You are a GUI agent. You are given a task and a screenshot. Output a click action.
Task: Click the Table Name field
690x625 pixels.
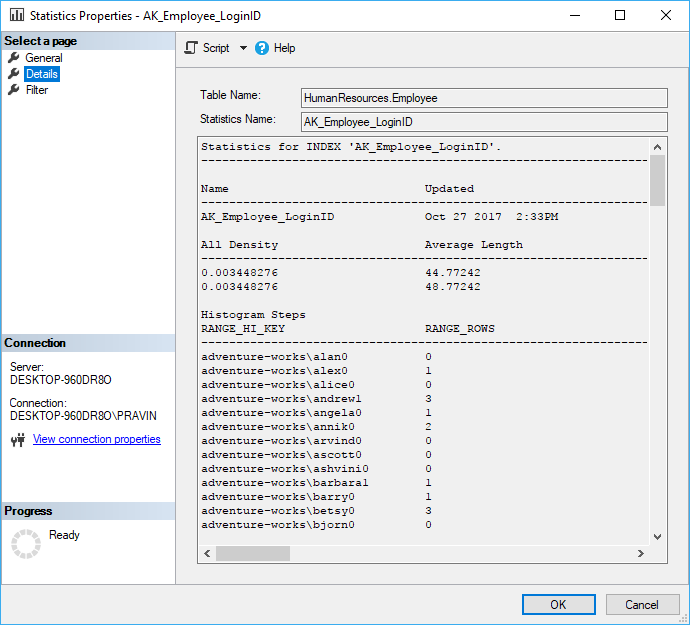(484, 98)
